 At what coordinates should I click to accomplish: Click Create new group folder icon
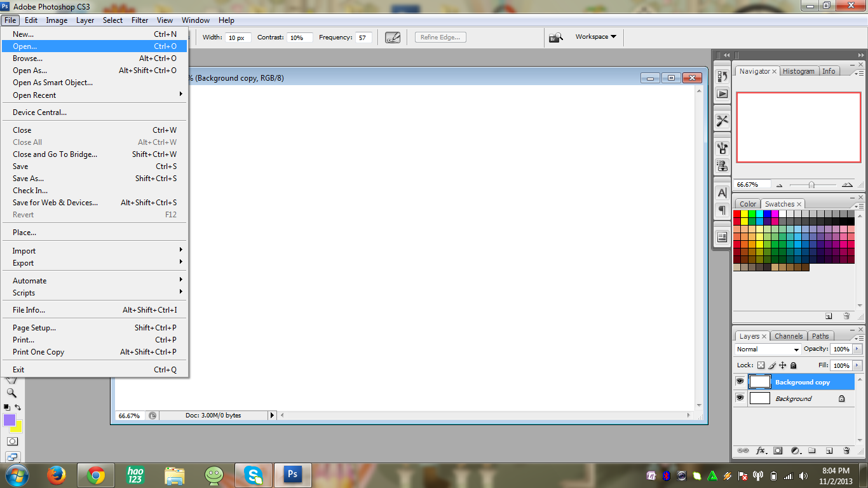tap(812, 451)
